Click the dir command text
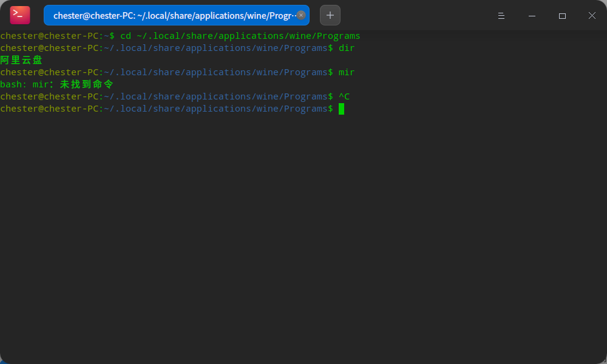 (x=346, y=48)
